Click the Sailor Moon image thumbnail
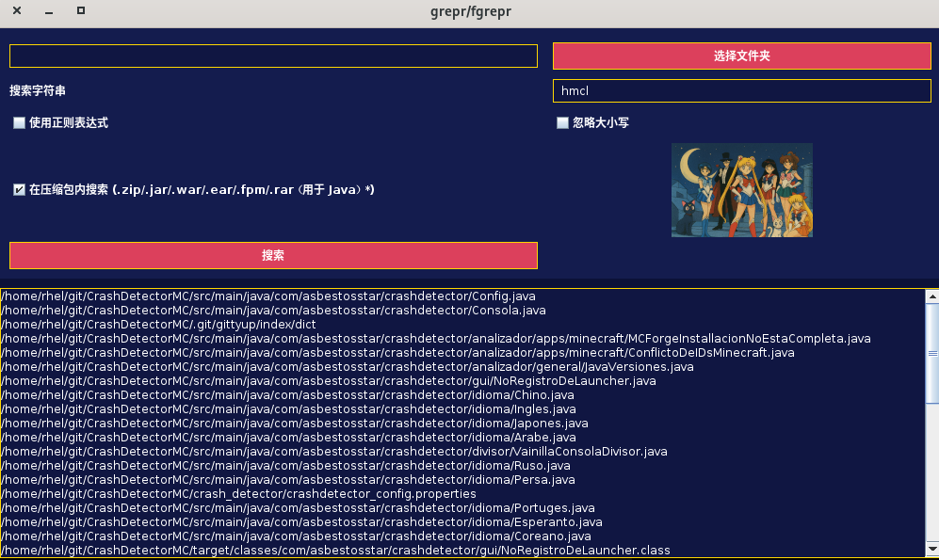The image size is (939, 560). pos(741,190)
